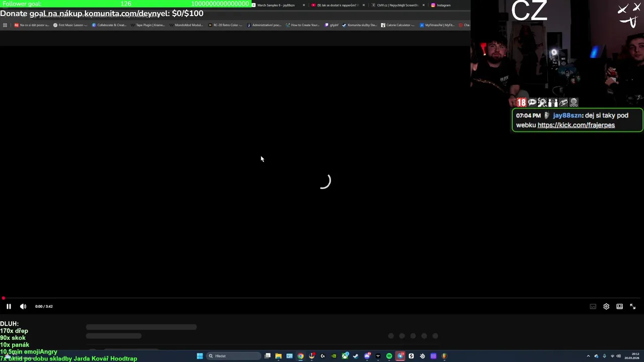Open Google Chrome from taskbar
Image resolution: width=644 pixels, height=362 pixels.
click(300, 356)
